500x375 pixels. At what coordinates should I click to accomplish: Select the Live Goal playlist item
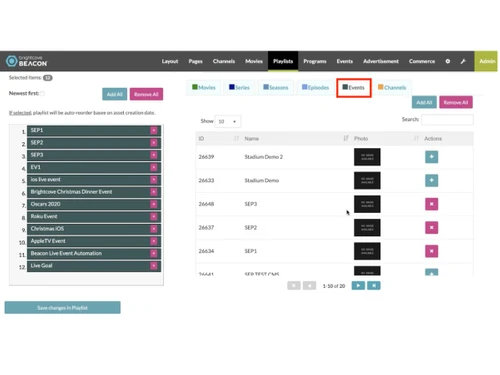click(x=94, y=266)
